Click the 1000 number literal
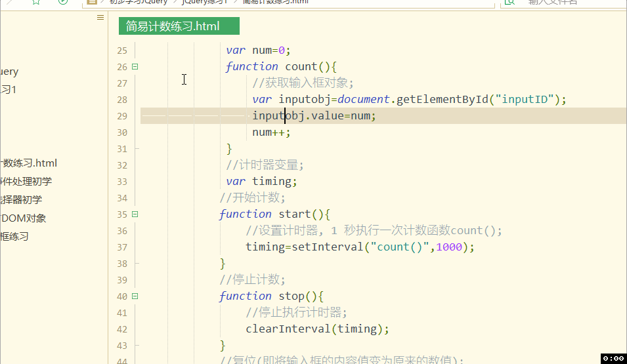This screenshot has height=364, width=627. [x=448, y=247]
